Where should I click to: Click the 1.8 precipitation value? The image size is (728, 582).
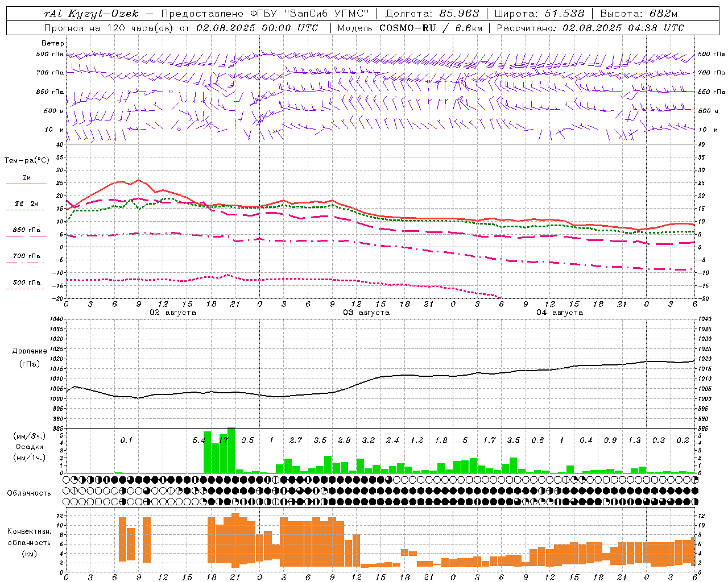pyautogui.click(x=441, y=440)
